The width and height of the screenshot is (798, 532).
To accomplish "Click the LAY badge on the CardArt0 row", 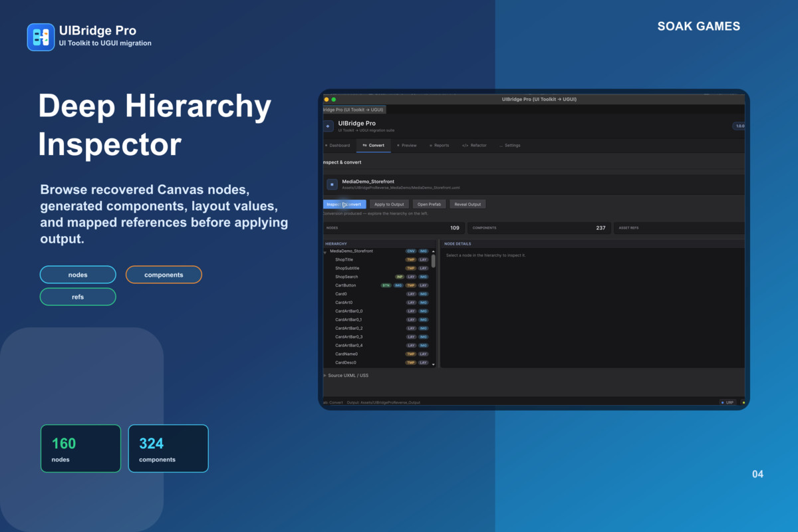I will tap(411, 303).
